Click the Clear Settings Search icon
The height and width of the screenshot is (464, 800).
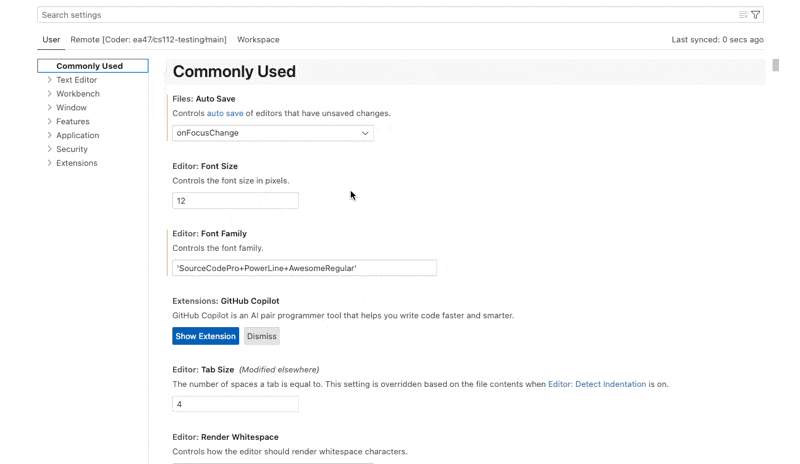pyautogui.click(x=742, y=15)
